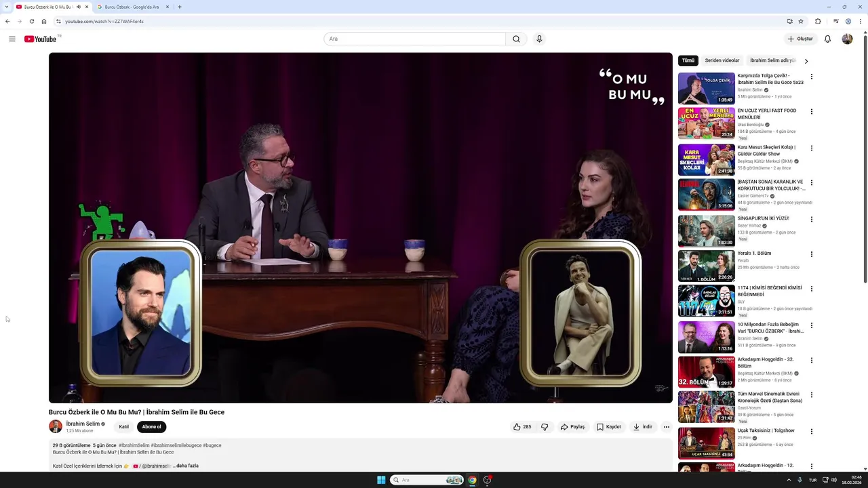Show hidden tray icons chevron
The image size is (868, 488).
pos(789,480)
